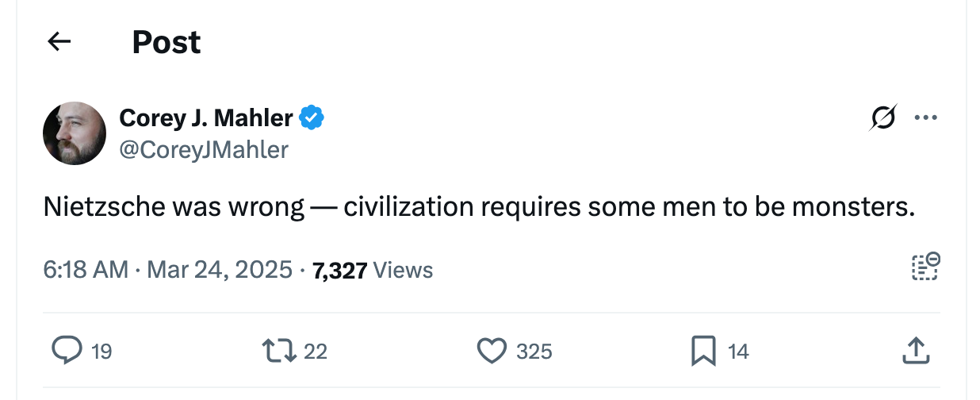The height and width of the screenshot is (400, 980).
Task: Like the post with the heart icon
Action: pos(492,350)
